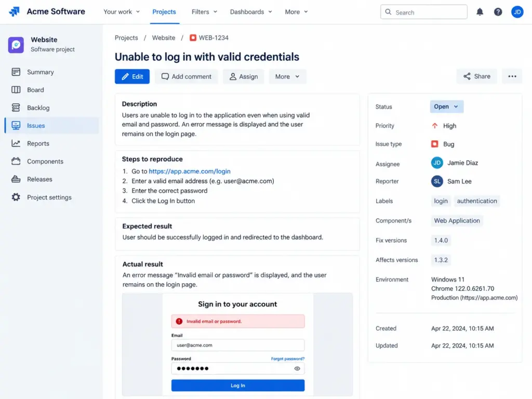Click the Forgot password link
This screenshot has height=399, width=532.
pos(288,358)
